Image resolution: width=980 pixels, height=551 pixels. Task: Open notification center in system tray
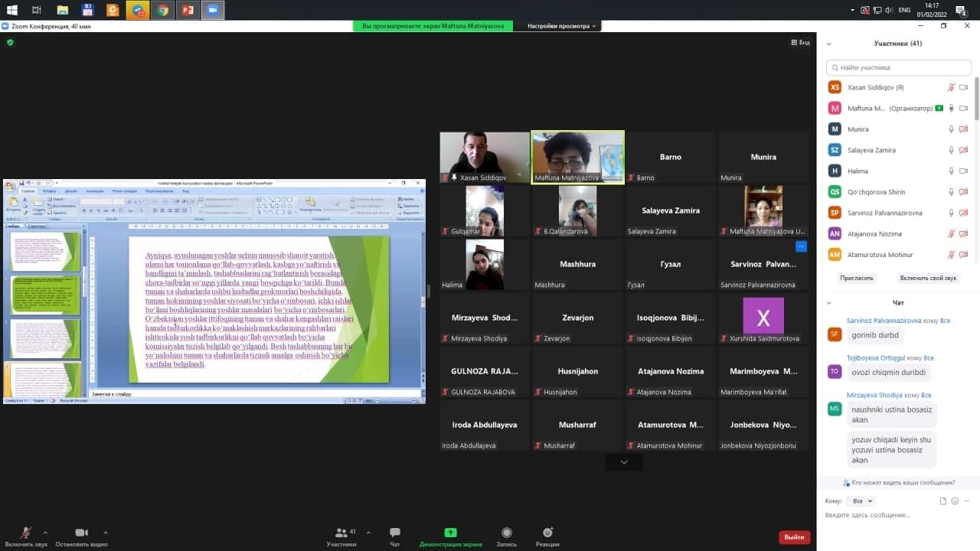(x=962, y=11)
